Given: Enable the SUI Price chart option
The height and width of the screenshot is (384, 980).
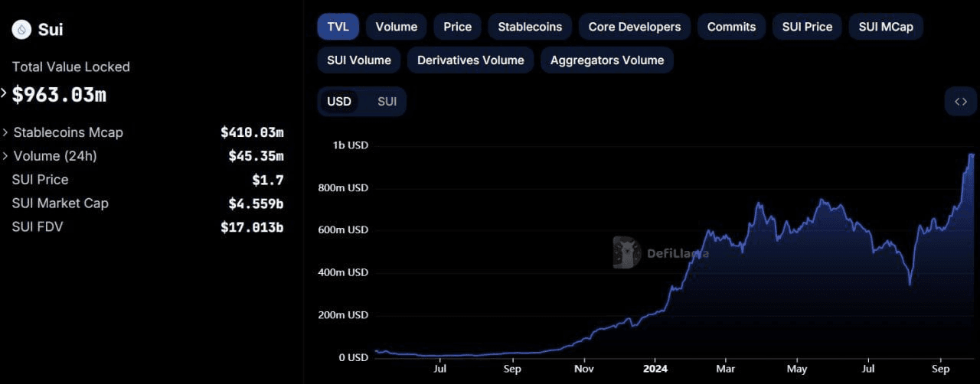Looking at the screenshot, I should point(807,27).
